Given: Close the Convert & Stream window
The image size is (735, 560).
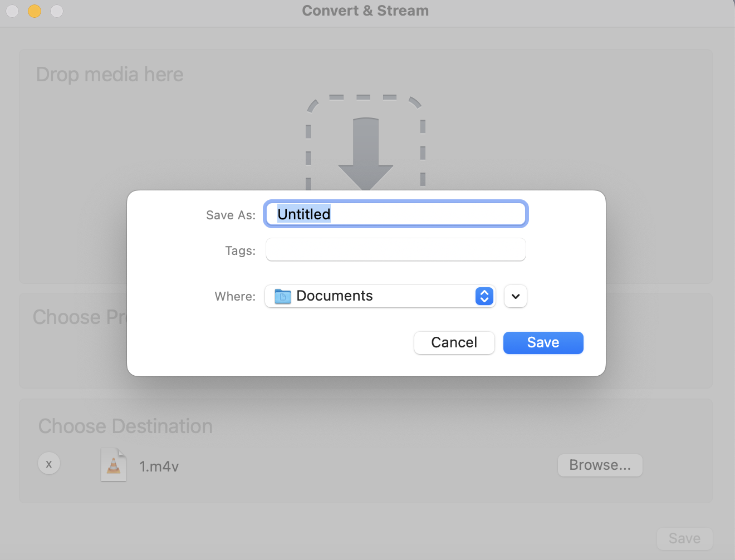Looking at the screenshot, I should 12,11.
